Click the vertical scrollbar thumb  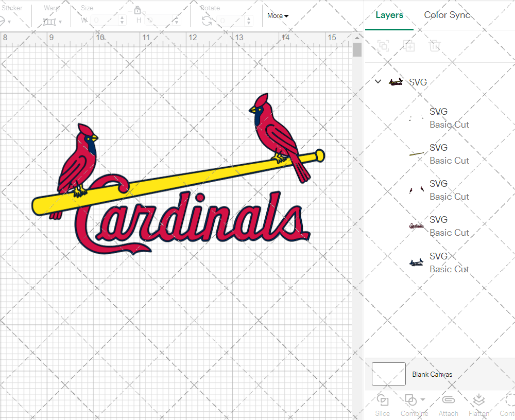357,50
